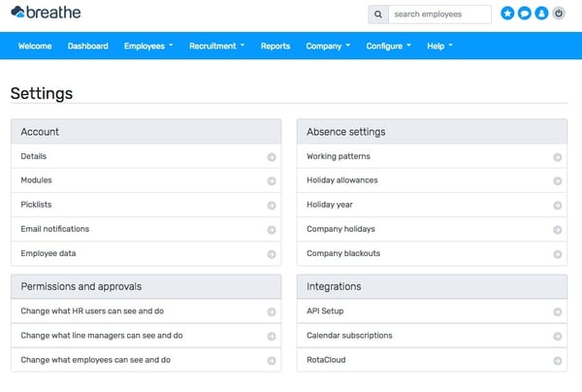The width and height of the screenshot is (582, 392).
Task: Open the Reports menu item
Action: click(x=275, y=46)
